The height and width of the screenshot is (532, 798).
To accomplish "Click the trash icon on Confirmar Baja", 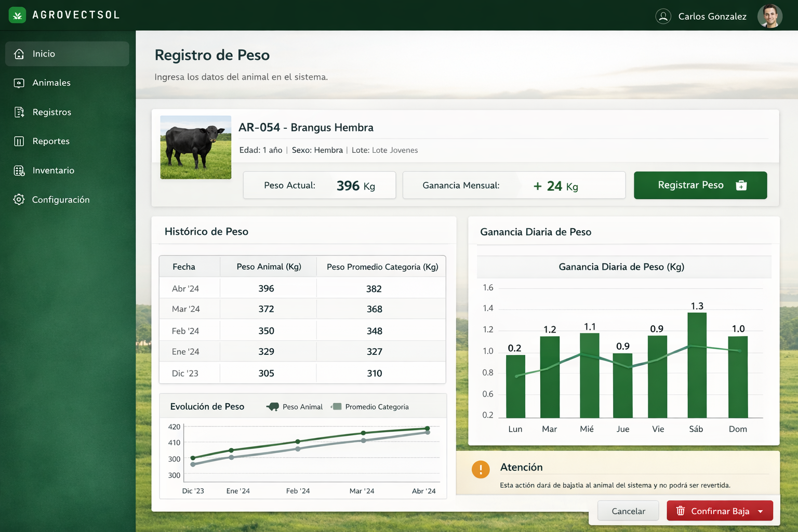I will click(681, 511).
